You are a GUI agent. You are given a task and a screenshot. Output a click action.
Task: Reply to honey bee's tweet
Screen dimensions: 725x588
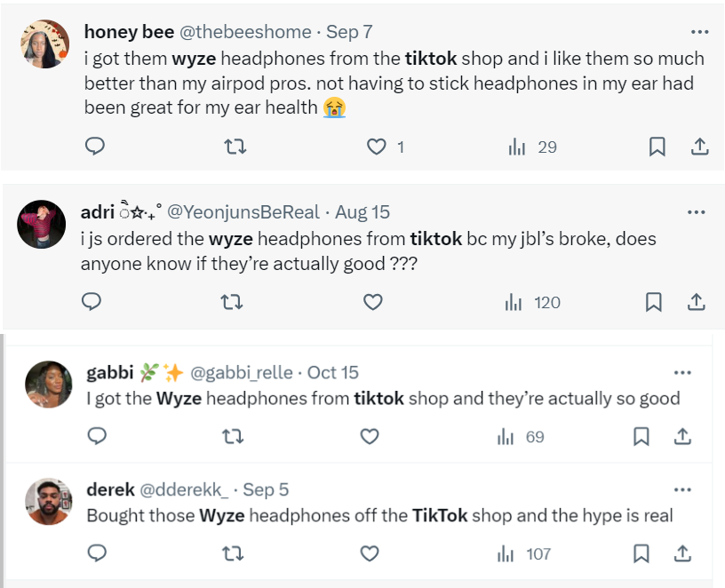tap(95, 147)
